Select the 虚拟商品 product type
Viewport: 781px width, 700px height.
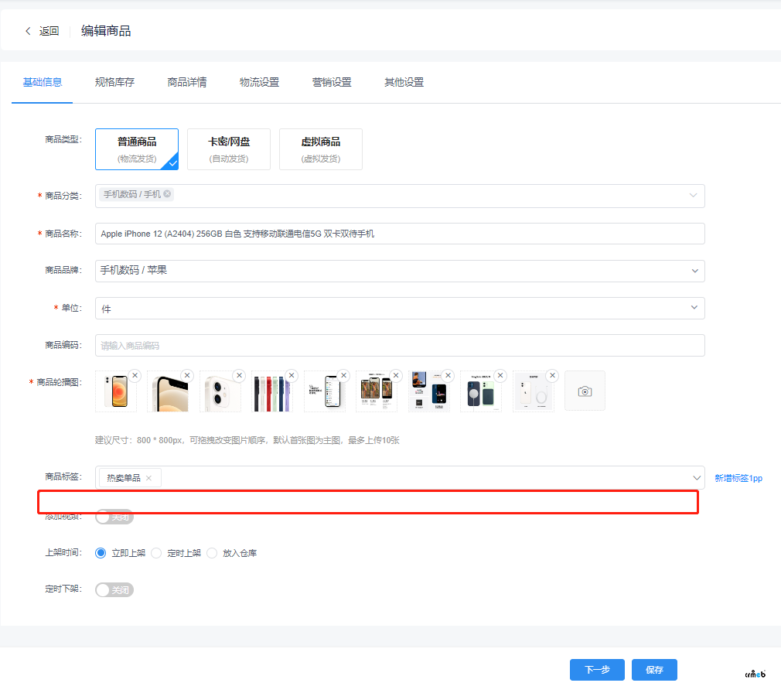pyautogui.click(x=321, y=149)
